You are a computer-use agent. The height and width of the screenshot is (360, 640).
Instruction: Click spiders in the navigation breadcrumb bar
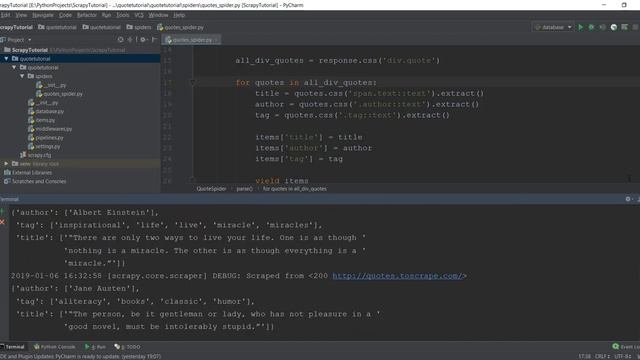click(x=139, y=27)
